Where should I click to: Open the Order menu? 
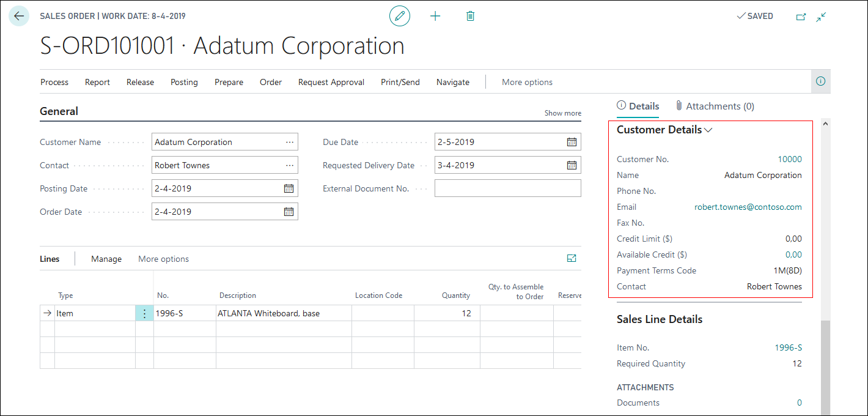pos(271,82)
